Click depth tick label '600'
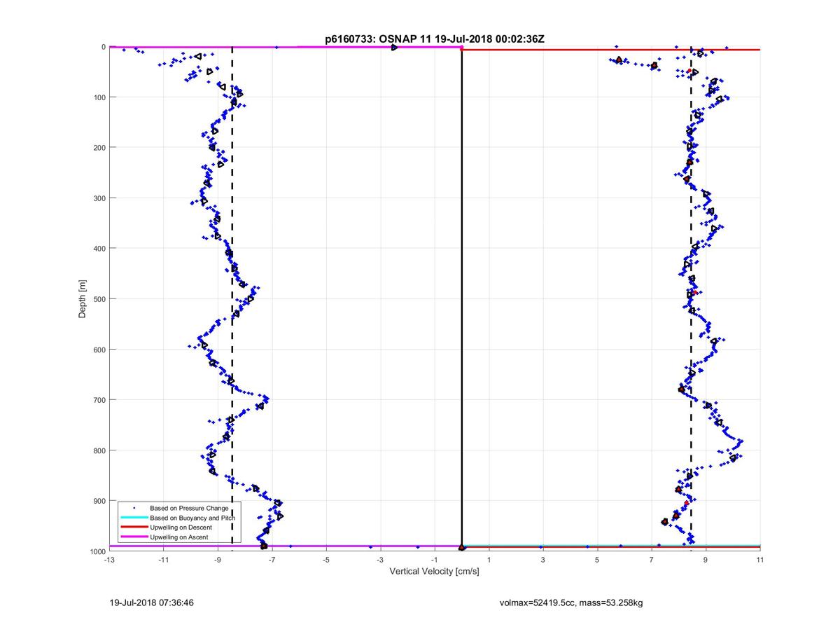840x620 pixels. (x=99, y=349)
